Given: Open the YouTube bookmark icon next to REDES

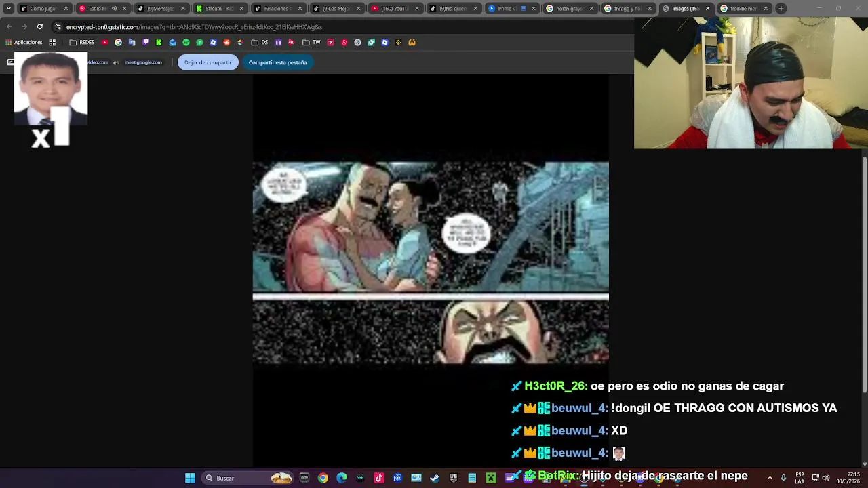Looking at the screenshot, I should 104,42.
